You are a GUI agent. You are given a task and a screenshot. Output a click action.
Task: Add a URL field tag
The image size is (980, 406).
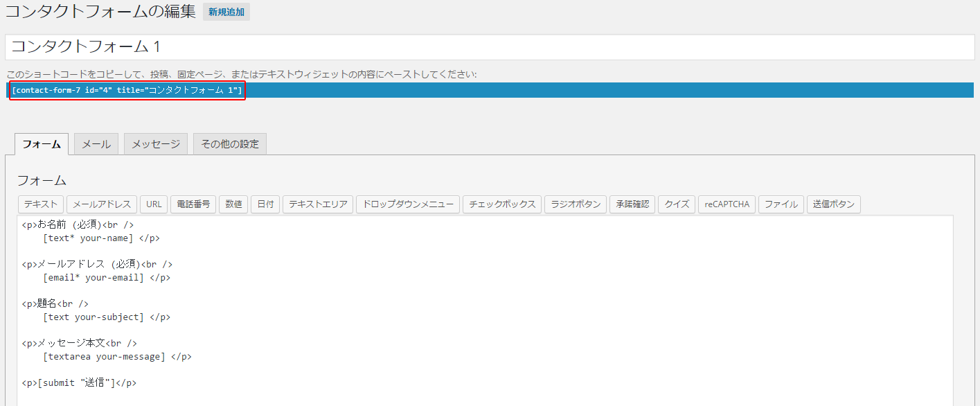(154, 204)
